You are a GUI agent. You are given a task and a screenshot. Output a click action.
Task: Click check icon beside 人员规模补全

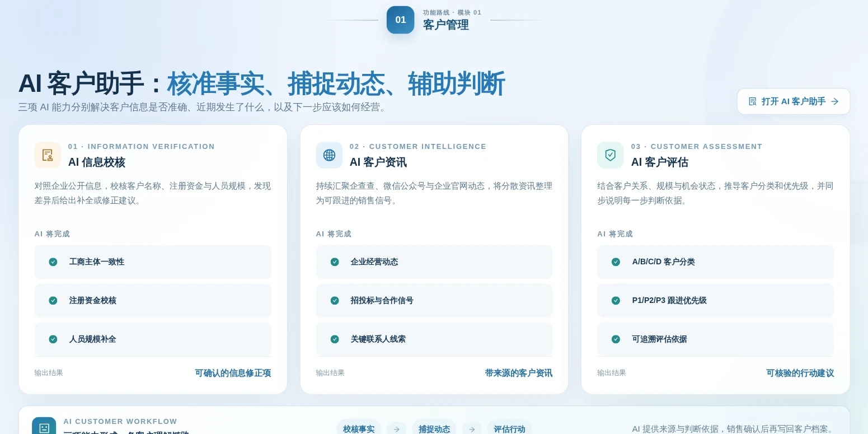[x=53, y=339]
